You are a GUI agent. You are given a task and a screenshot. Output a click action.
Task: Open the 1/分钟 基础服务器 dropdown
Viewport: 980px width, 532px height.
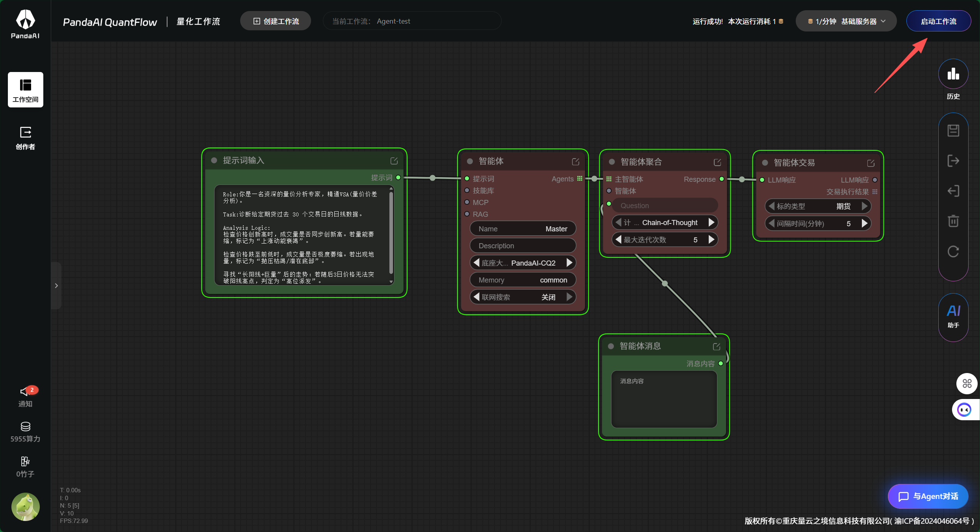point(845,21)
